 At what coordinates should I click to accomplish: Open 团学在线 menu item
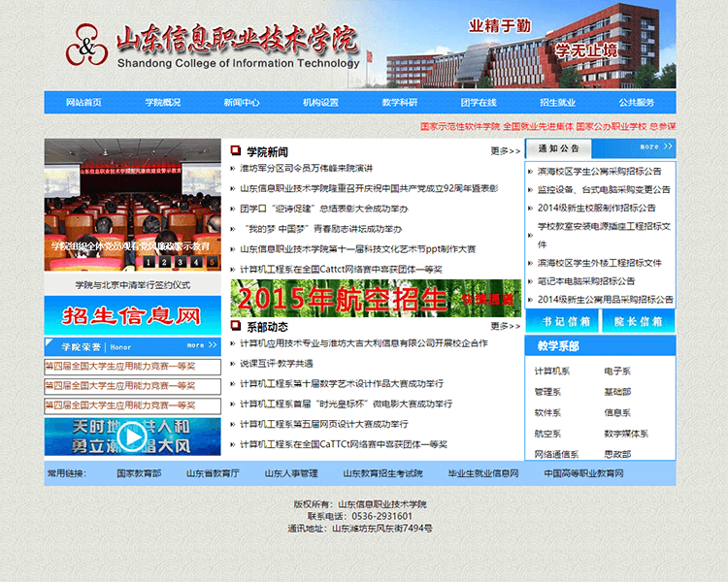point(479,102)
